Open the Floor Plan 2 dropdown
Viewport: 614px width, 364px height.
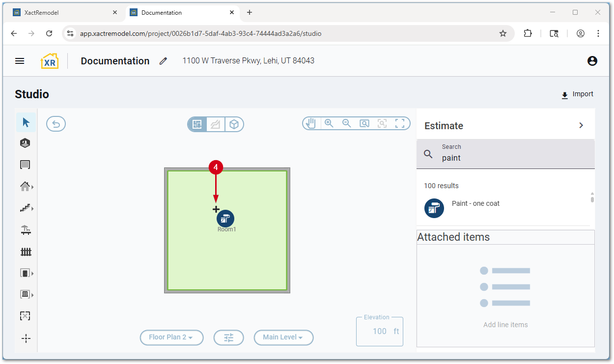point(171,337)
